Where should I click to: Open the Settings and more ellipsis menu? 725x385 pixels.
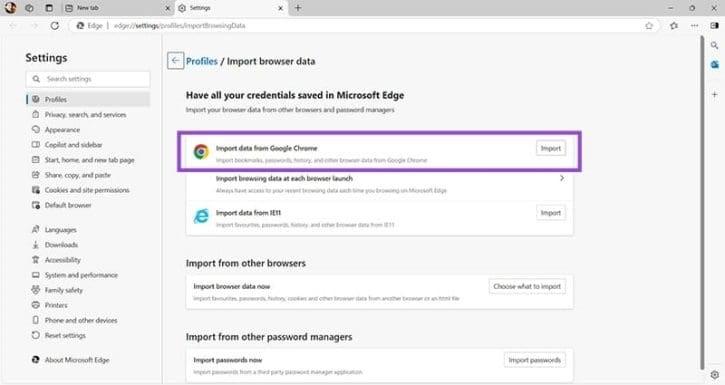[694, 25]
